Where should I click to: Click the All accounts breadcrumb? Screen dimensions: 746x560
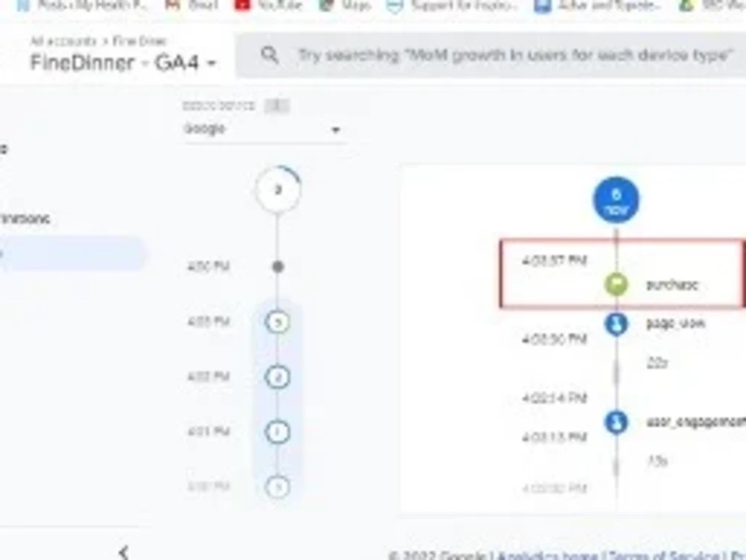tap(51, 41)
